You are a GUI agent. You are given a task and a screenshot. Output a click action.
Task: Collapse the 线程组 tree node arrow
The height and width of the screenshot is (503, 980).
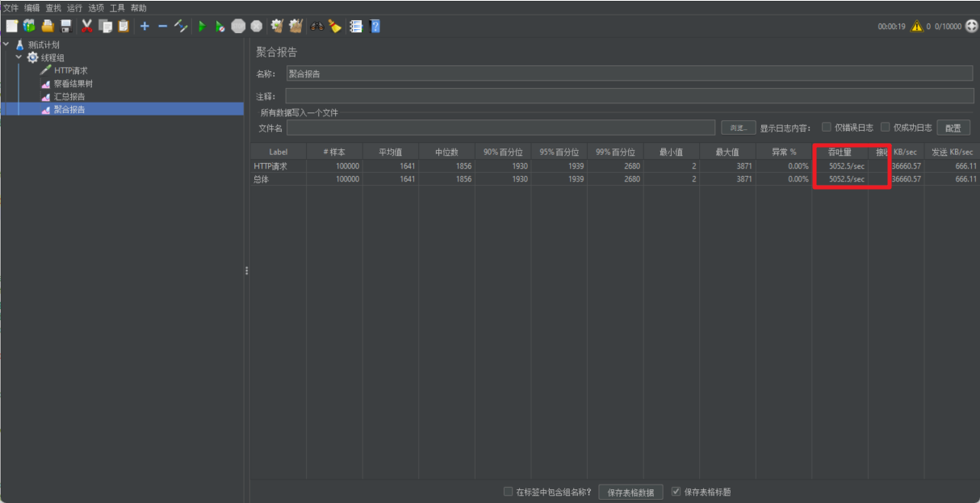coord(19,57)
